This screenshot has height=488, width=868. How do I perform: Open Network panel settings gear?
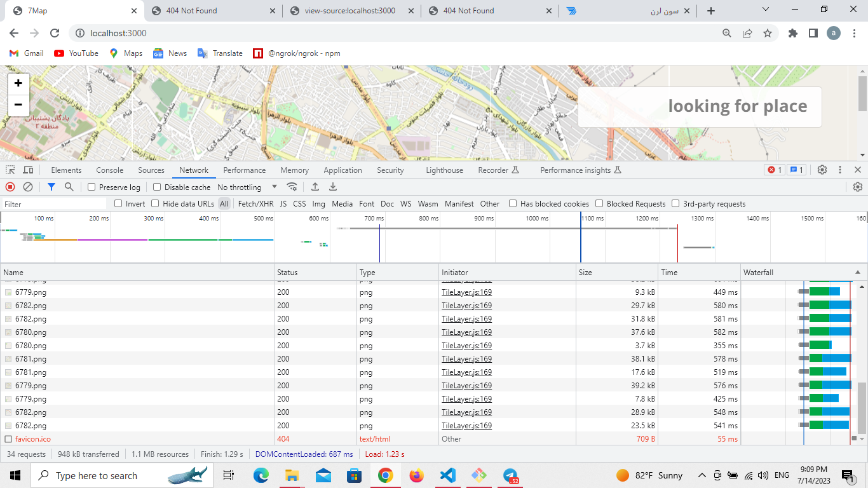point(858,187)
